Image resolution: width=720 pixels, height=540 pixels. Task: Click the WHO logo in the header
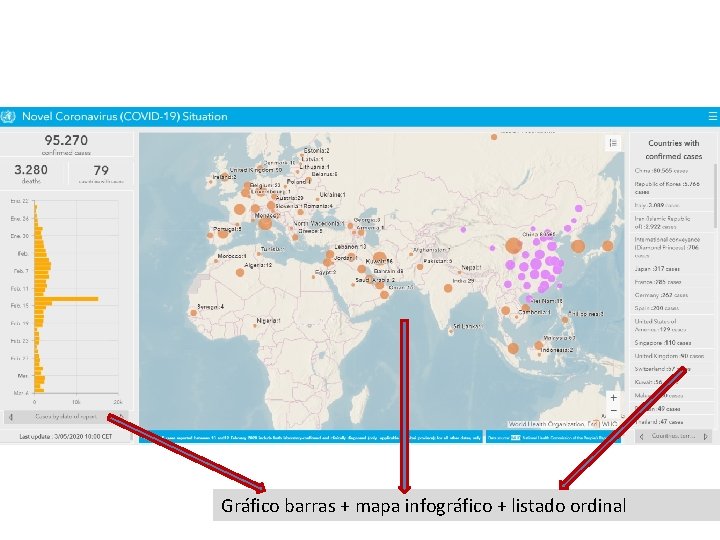[8, 117]
